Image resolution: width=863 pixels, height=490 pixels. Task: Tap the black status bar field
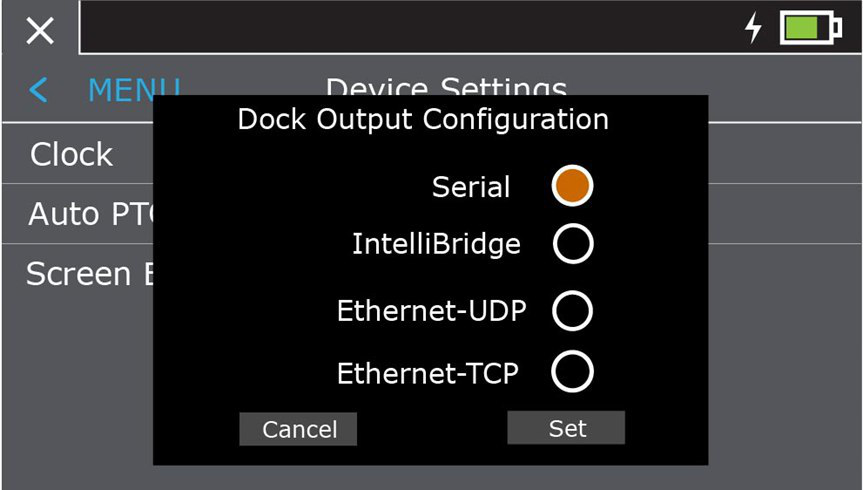471,26
